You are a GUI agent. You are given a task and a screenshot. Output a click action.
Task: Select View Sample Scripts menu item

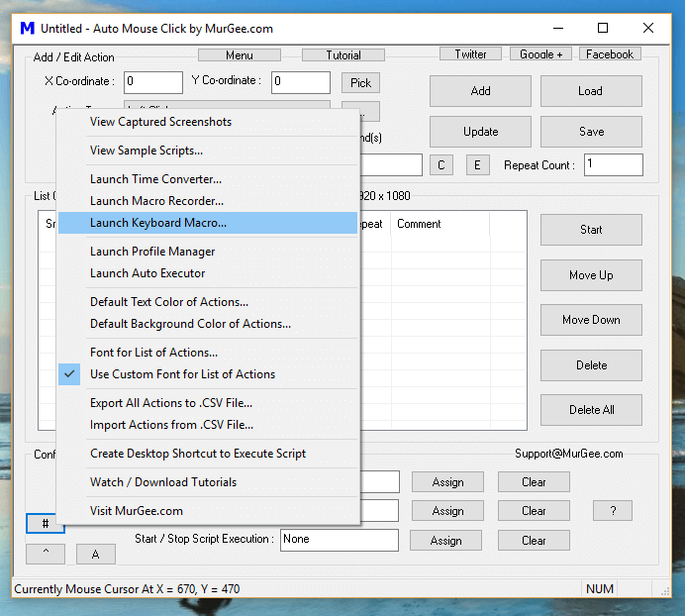(208, 151)
